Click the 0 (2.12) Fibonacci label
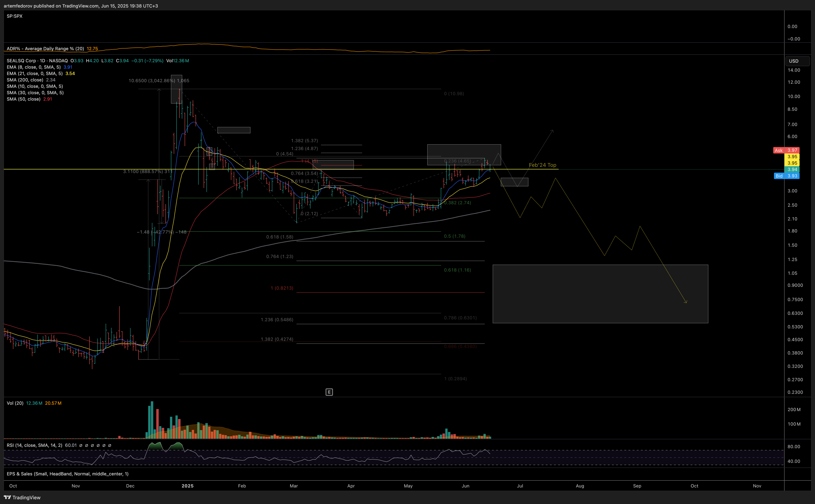The width and height of the screenshot is (815, 504). (309, 214)
